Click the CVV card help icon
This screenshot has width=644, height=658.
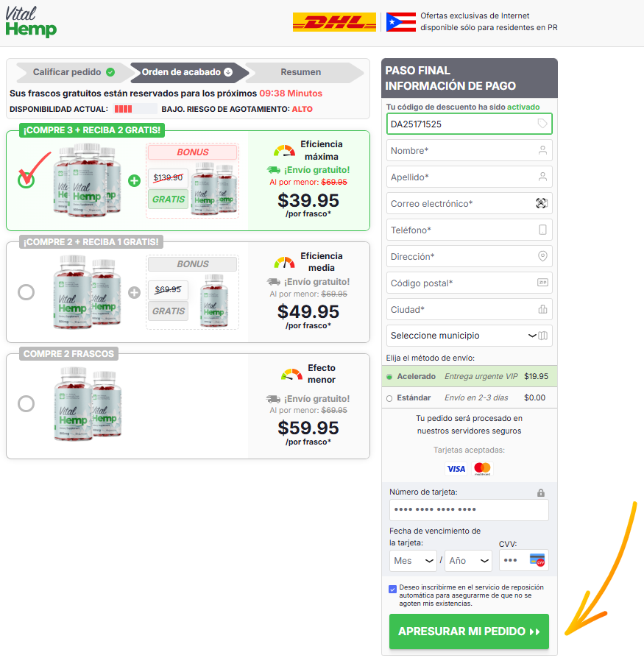tap(537, 560)
